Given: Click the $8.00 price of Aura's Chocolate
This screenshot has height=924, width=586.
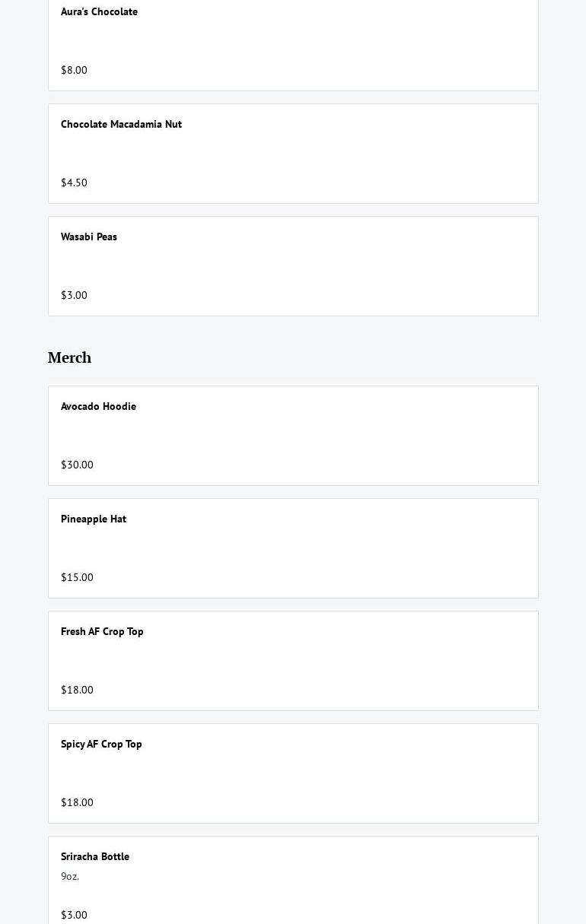Looking at the screenshot, I should pyautogui.click(x=74, y=70).
